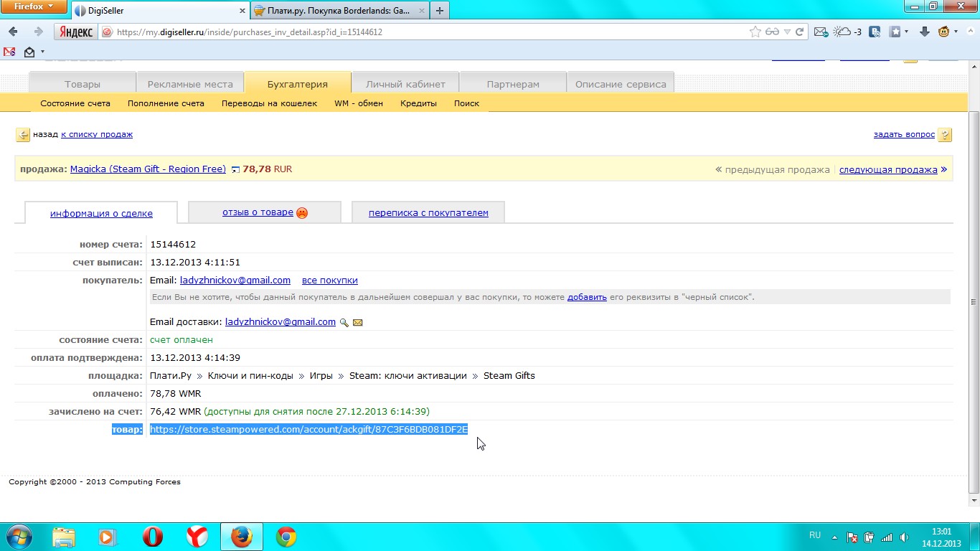Click the envelope icon near delivery email
This screenshot has width=980, height=551.
click(x=358, y=323)
